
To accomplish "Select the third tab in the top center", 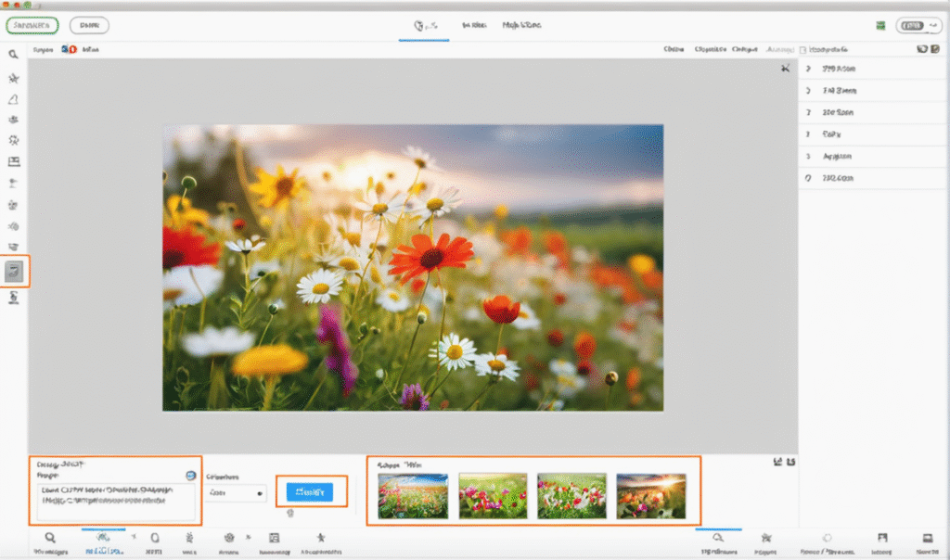I will pos(521,26).
